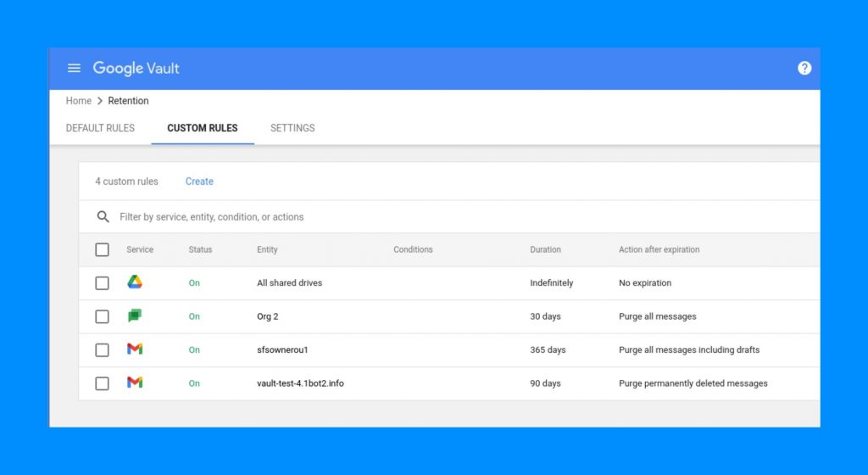Open the sfsownerou1 entity
Screen dimensions: 868x475
pyautogui.click(x=282, y=349)
